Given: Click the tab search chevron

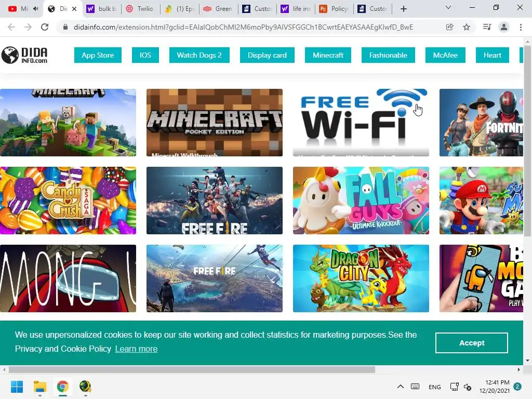Looking at the screenshot, I should (x=448, y=7).
